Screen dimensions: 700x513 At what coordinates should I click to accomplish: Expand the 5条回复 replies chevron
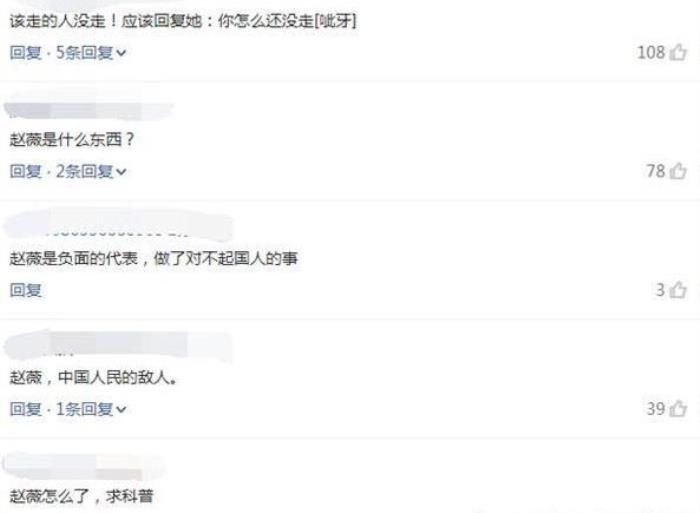click(x=121, y=54)
